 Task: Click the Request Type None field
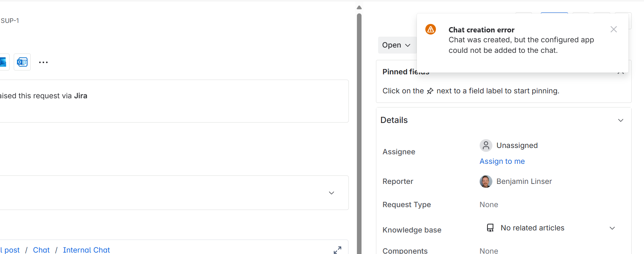pyautogui.click(x=488, y=205)
